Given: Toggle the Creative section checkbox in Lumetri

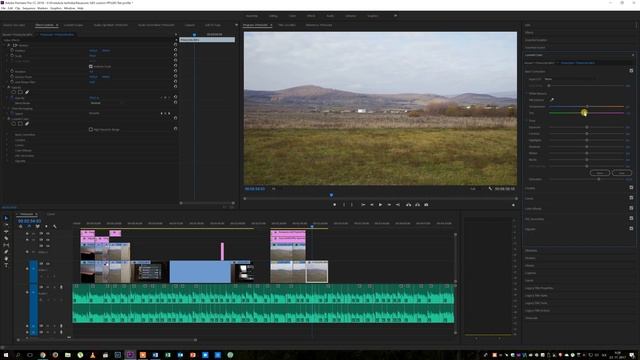Looking at the screenshot, I should [631, 187].
